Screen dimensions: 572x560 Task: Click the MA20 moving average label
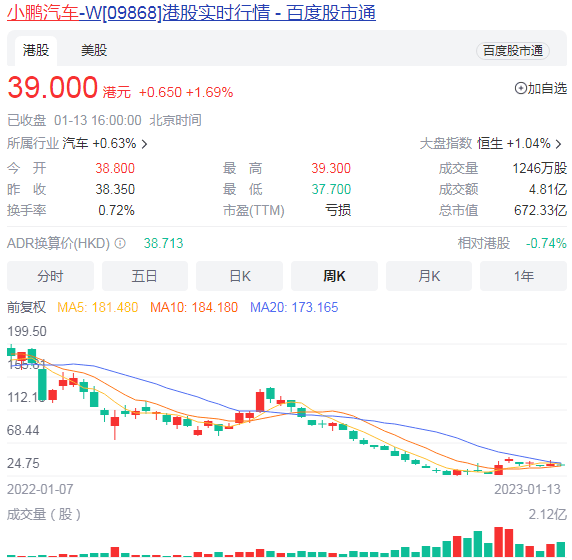[x=294, y=308]
